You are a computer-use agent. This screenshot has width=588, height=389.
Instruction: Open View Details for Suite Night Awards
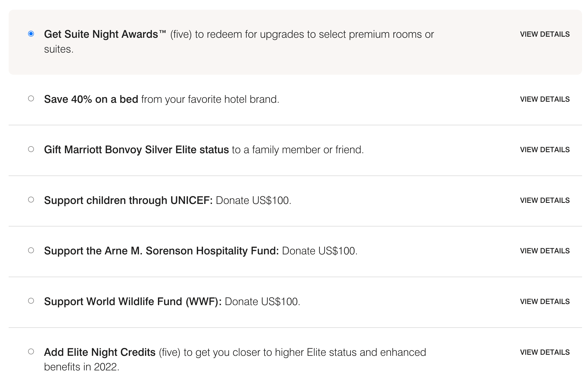(545, 34)
